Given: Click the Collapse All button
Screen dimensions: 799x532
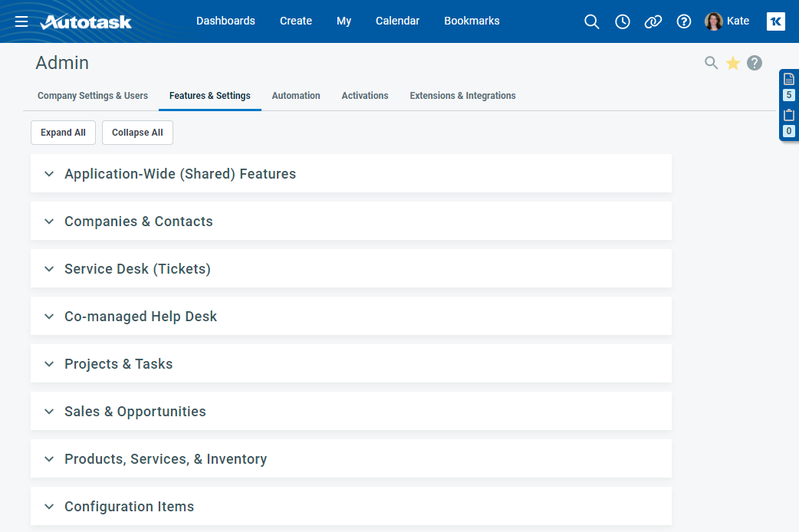Looking at the screenshot, I should (137, 133).
